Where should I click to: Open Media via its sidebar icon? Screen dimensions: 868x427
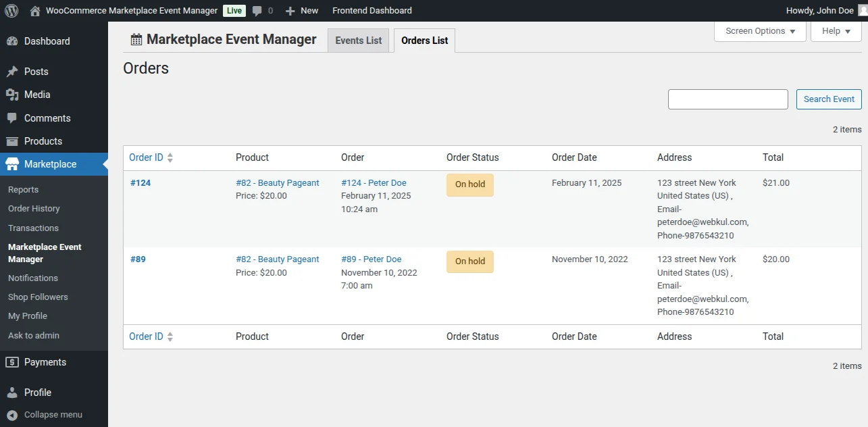[14, 95]
